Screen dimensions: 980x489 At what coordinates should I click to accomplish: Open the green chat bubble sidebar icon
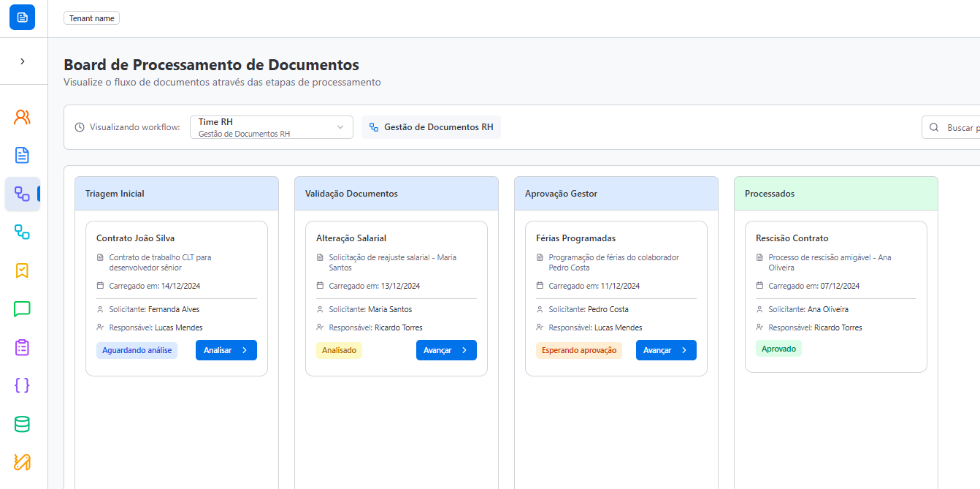click(22, 308)
